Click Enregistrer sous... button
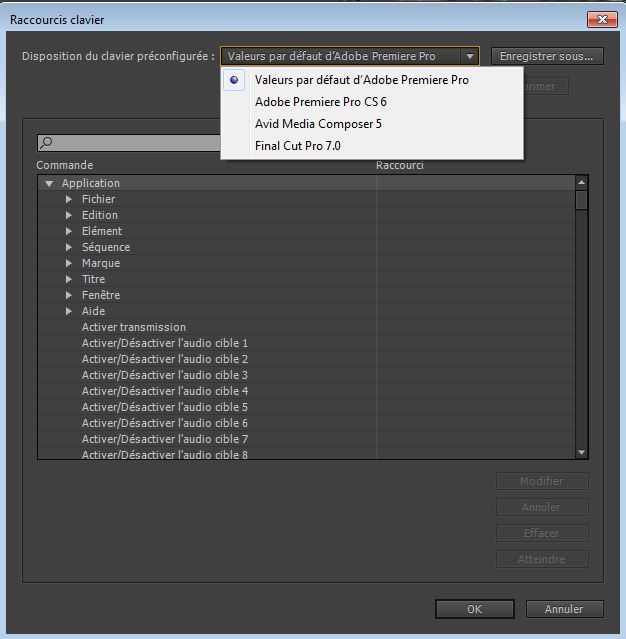 tap(547, 56)
